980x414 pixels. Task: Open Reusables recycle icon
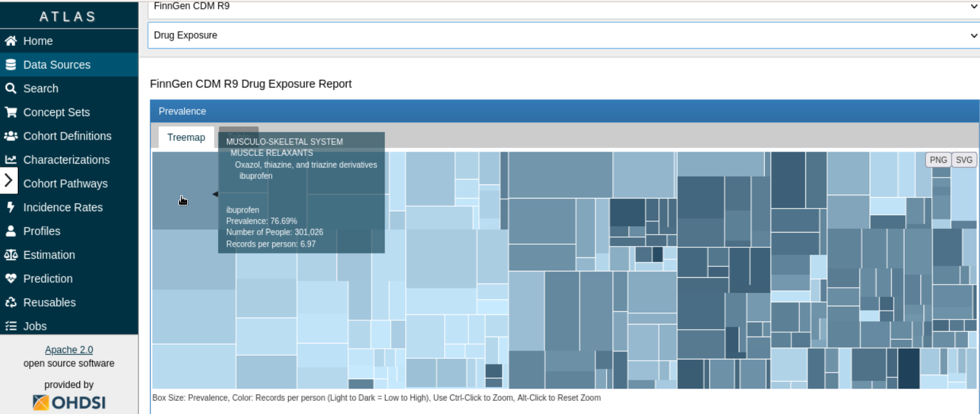pyautogui.click(x=11, y=302)
